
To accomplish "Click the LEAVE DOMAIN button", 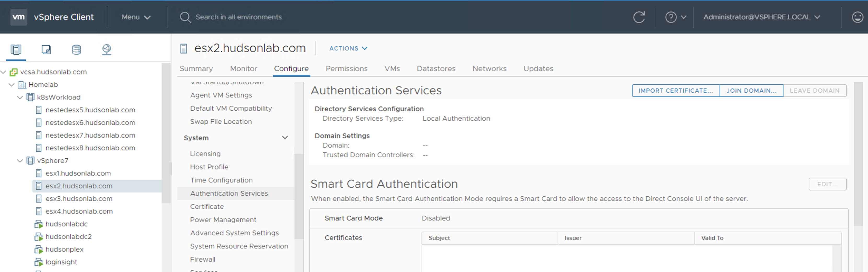I will pos(814,90).
